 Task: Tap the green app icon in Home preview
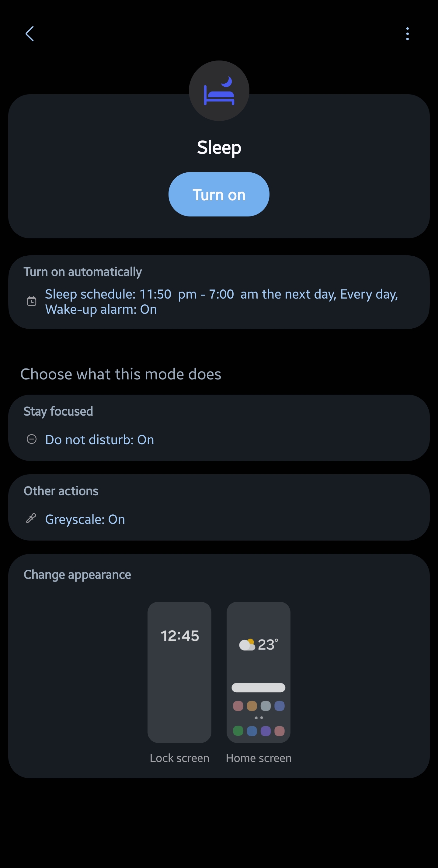(238, 731)
